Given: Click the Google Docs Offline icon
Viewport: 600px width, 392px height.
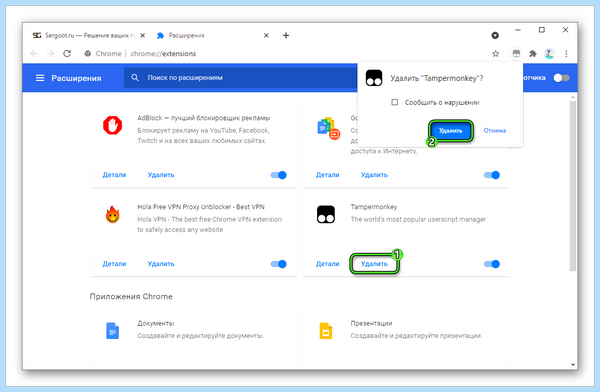Looking at the screenshot, I should pyautogui.click(x=328, y=128).
